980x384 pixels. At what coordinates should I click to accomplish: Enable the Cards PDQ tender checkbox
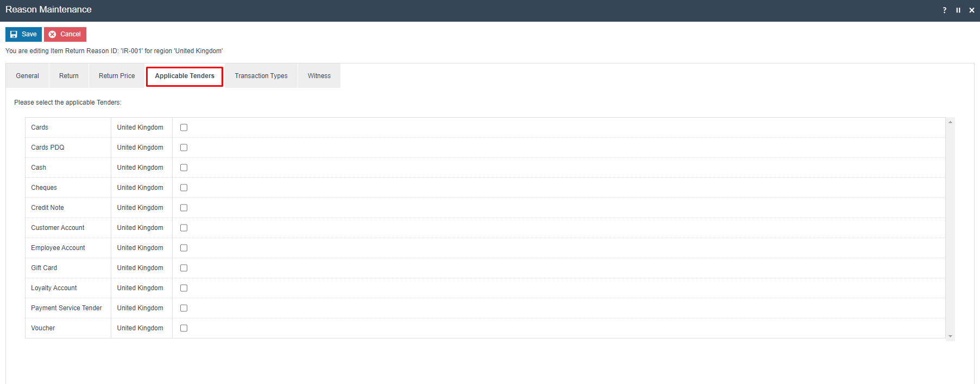pyautogui.click(x=184, y=148)
